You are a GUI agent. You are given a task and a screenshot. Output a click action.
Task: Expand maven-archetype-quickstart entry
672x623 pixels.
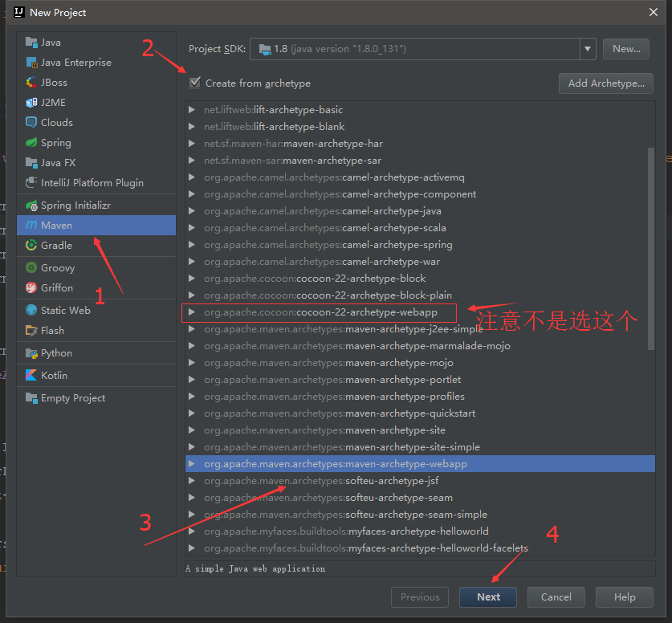click(x=192, y=413)
